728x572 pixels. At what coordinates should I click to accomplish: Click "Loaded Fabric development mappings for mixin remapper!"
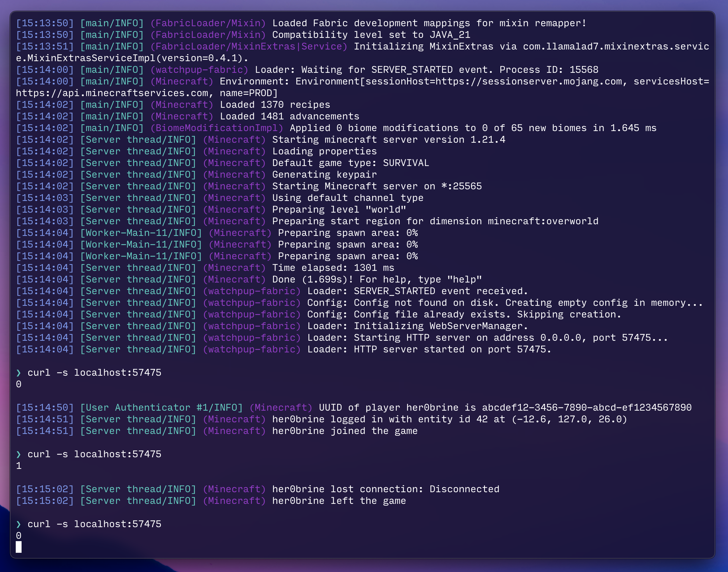pos(429,23)
